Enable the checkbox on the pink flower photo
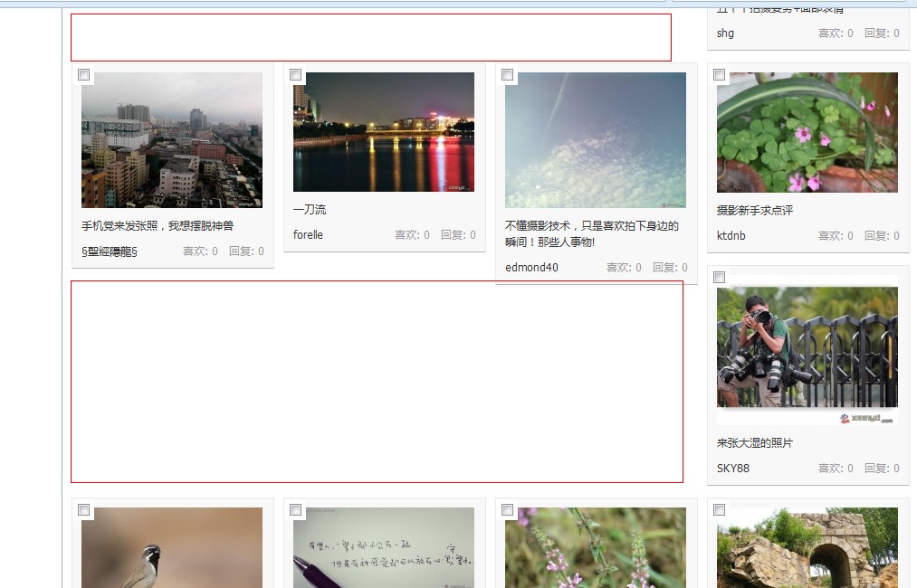This screenshot has width=917, height=588. click(719, 75)
